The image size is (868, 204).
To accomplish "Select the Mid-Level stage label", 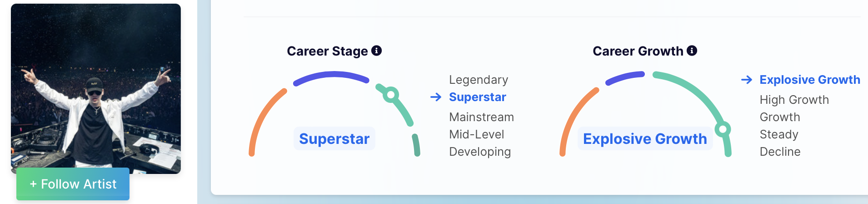I will tap(476, 134).
